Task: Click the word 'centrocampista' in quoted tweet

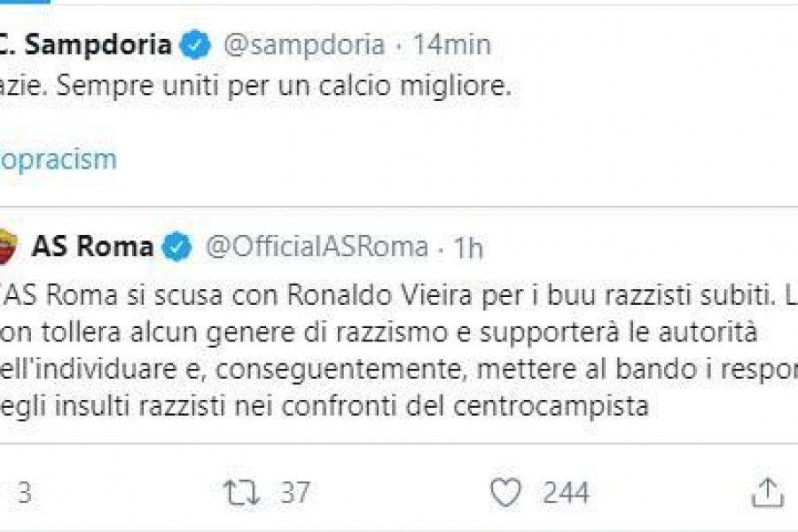Action: pos(550,406)
